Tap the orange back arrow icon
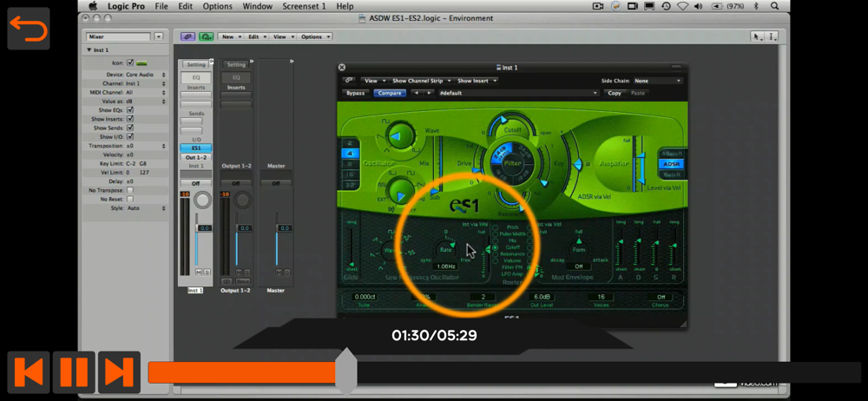This screenshot has width=868, height=401. [x=29, y=29]
